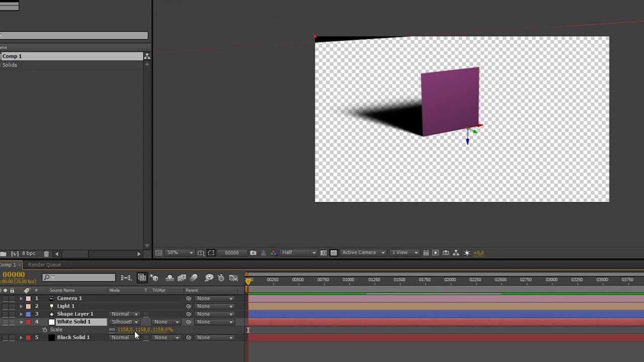Click Show Channel and Color Management icon
This screenshot has height=362, width=644.
[273, 253]
